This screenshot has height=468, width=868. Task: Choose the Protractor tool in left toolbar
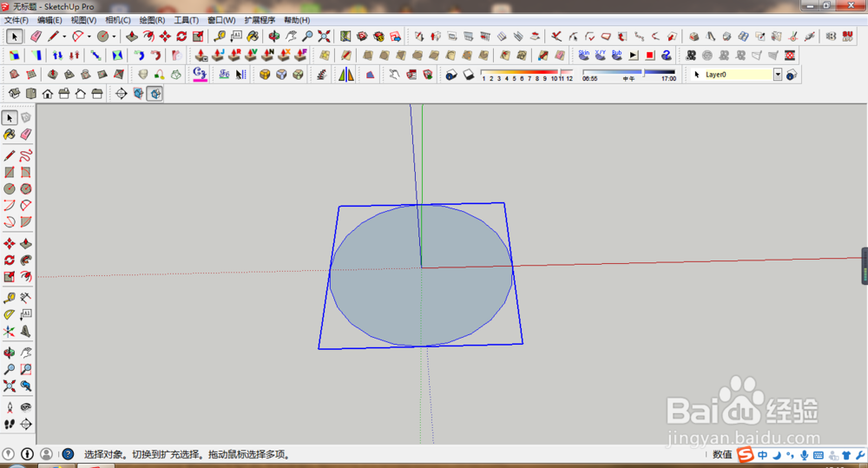(x=10, y=314)
